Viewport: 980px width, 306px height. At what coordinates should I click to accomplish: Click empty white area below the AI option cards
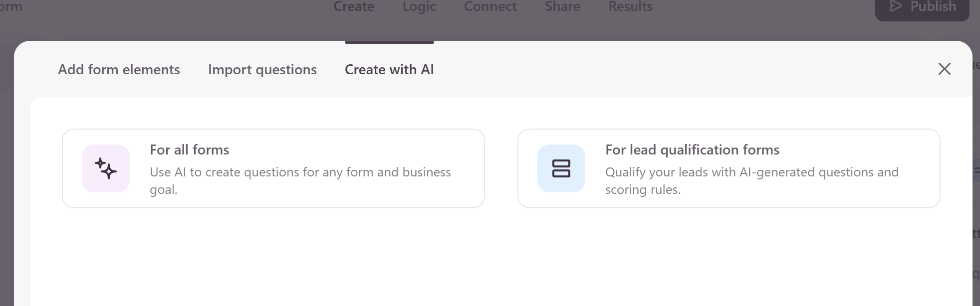499,259
